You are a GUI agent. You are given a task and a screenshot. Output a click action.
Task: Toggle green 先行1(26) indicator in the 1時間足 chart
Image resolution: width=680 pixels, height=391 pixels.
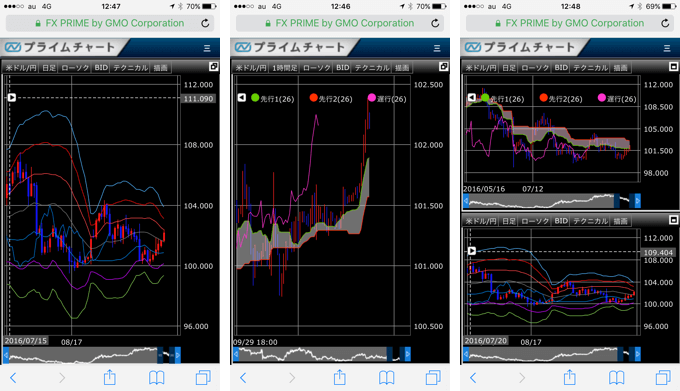(273, 98)
